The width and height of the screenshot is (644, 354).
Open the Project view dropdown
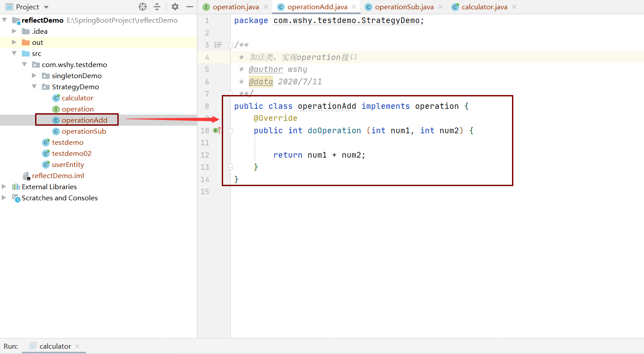click(47, 7)
